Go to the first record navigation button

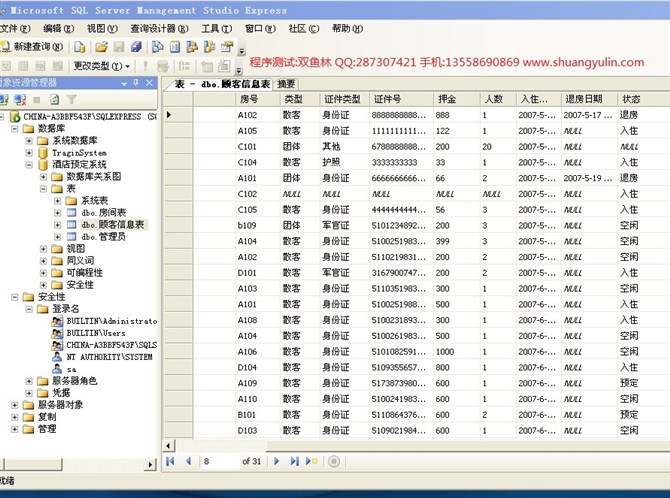click(x=170, y=461)
